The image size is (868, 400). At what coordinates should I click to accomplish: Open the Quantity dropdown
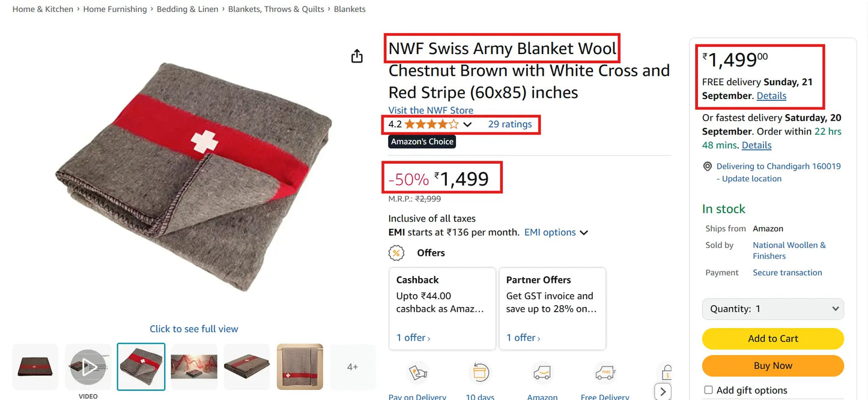tap(772, 308)
